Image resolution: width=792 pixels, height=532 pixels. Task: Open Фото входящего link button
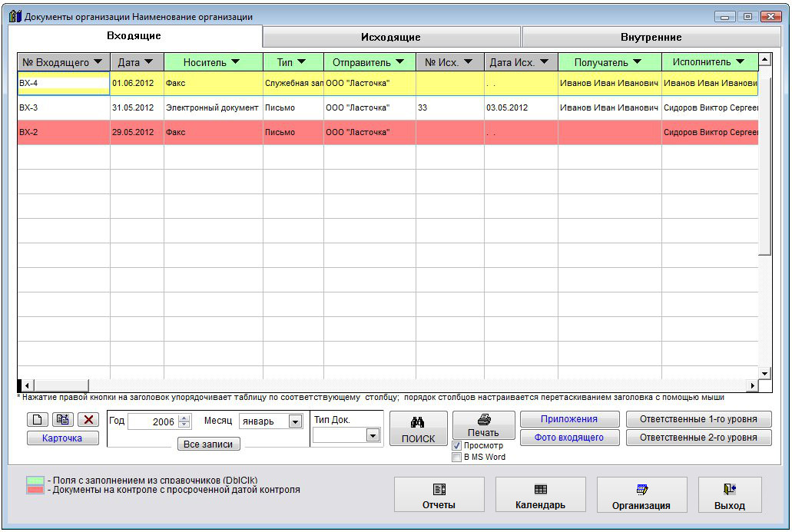click(x=569, y=438)
